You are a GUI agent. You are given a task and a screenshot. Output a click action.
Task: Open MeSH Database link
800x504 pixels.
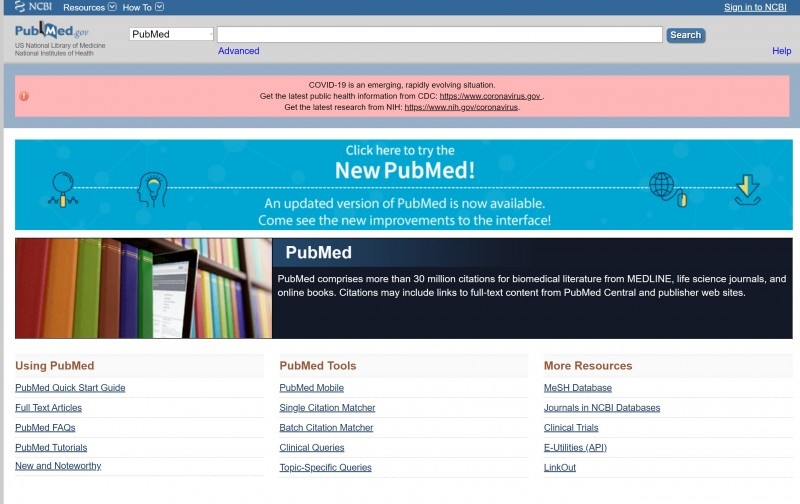pos(578,388)
